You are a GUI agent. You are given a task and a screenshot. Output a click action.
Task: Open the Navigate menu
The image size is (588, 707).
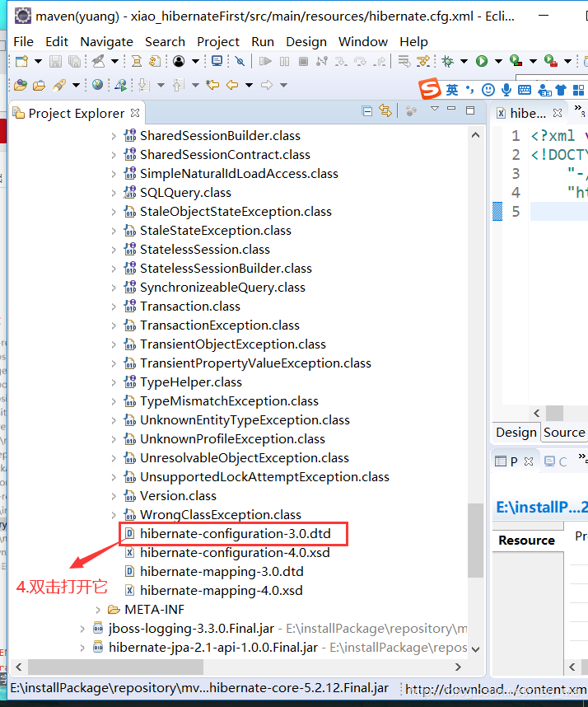106,41
